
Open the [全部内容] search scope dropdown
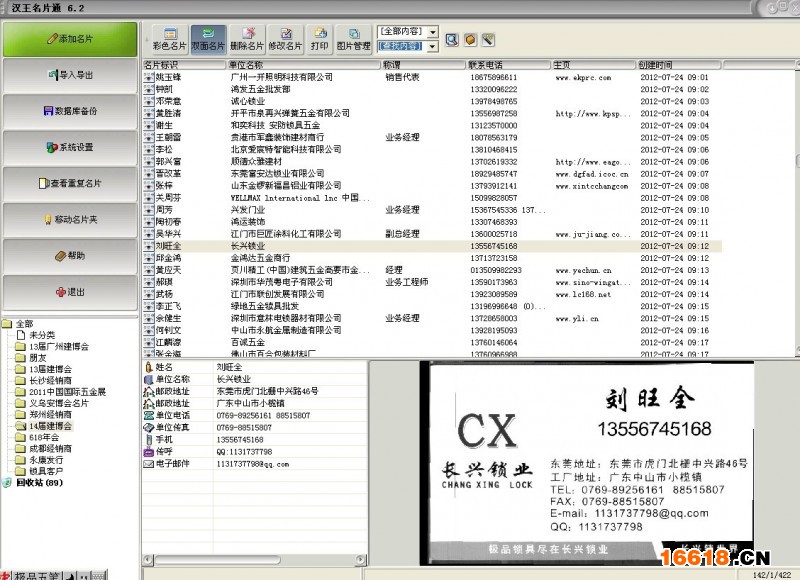433,32
